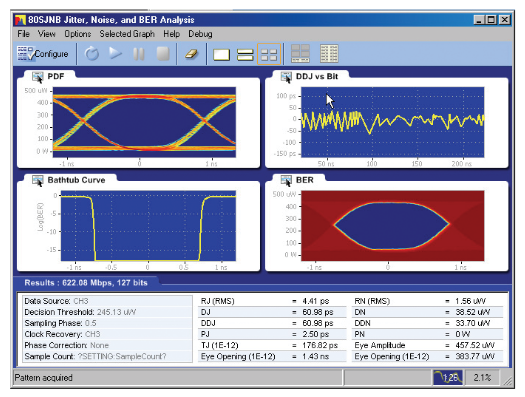
Task: Click the DN result row
Action: 428,312
